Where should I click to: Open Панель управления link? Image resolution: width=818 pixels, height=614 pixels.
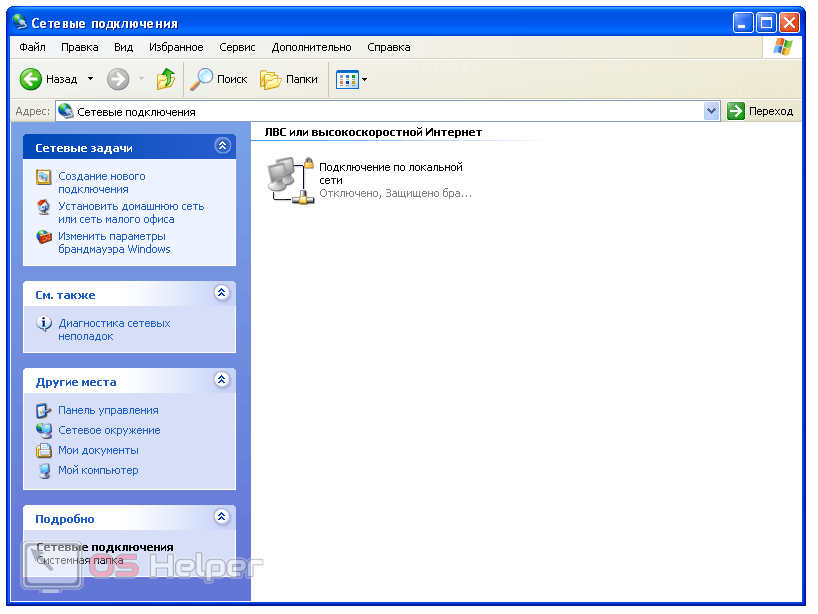[x=108, y=410]
